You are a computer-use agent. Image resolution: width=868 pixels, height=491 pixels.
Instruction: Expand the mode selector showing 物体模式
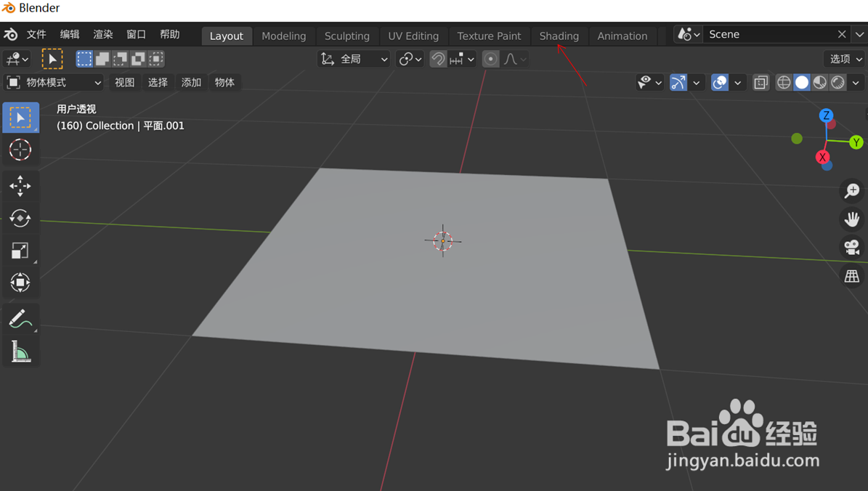(x=54, y=82)
